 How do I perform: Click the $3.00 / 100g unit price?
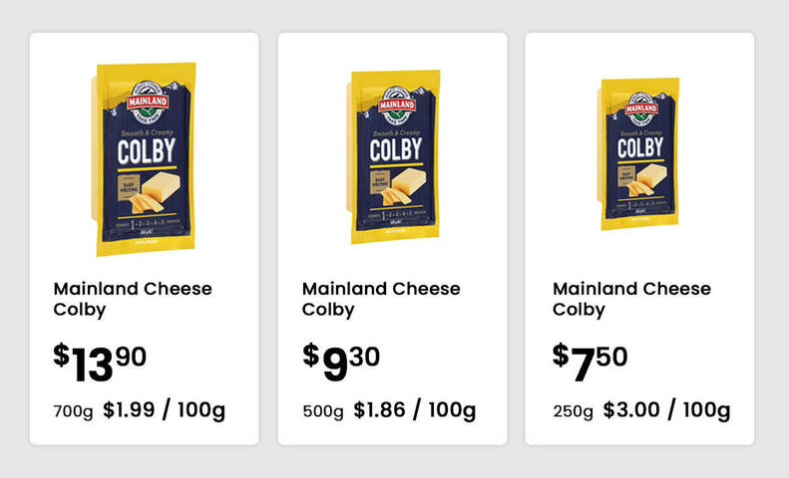coord(667,410)
